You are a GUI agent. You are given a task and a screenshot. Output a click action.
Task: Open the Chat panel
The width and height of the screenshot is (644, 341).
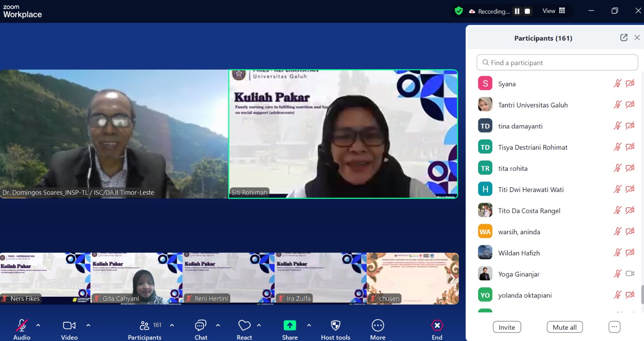[200, 326]
